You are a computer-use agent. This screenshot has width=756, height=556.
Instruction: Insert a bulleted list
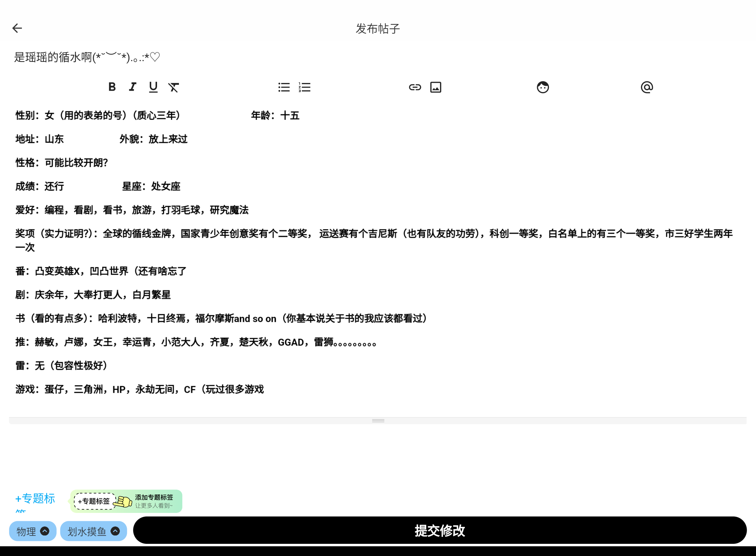pos(284,87)
